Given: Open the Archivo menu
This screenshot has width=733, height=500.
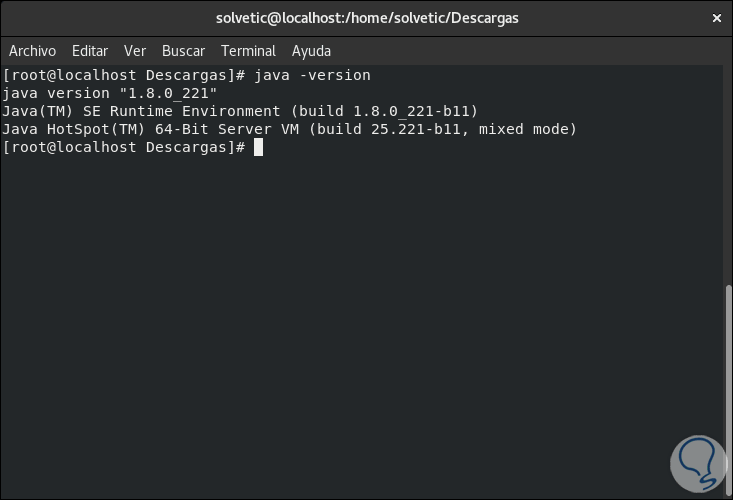Looking at the screenshot, I should 32,51.
